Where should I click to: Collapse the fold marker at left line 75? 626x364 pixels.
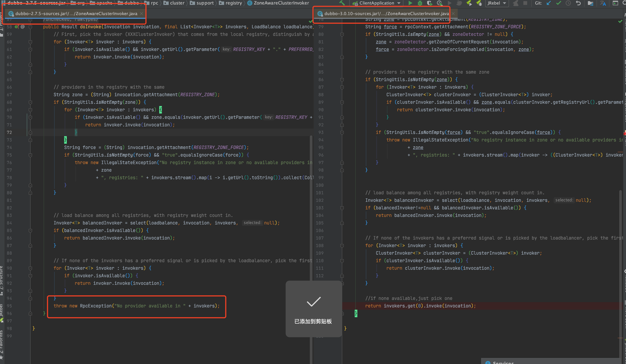click(x=30, y=155)
